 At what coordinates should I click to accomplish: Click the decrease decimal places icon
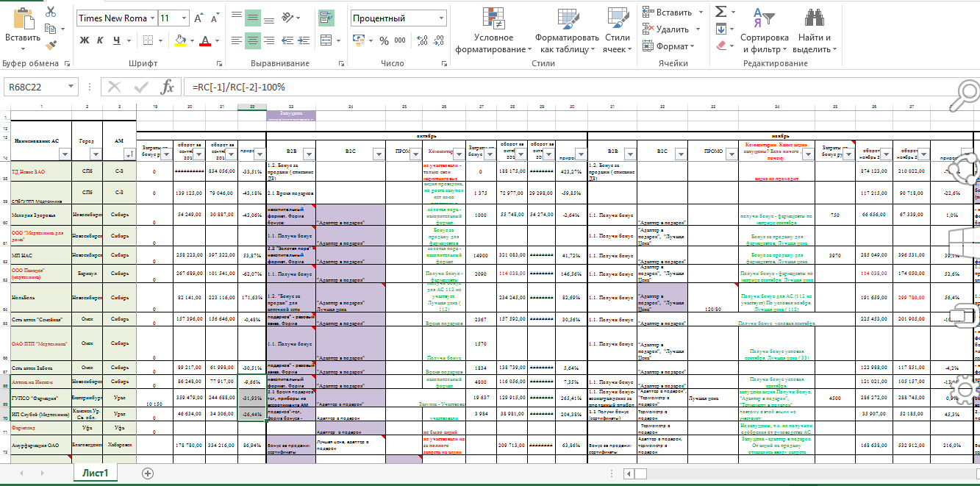[439, 40]
